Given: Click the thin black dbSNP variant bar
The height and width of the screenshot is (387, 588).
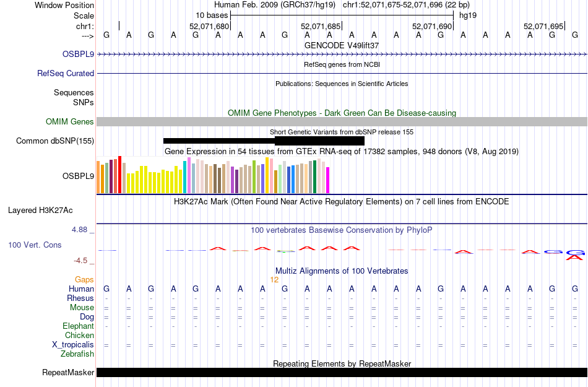Looking at the screenshot, I should pos(219,141).
